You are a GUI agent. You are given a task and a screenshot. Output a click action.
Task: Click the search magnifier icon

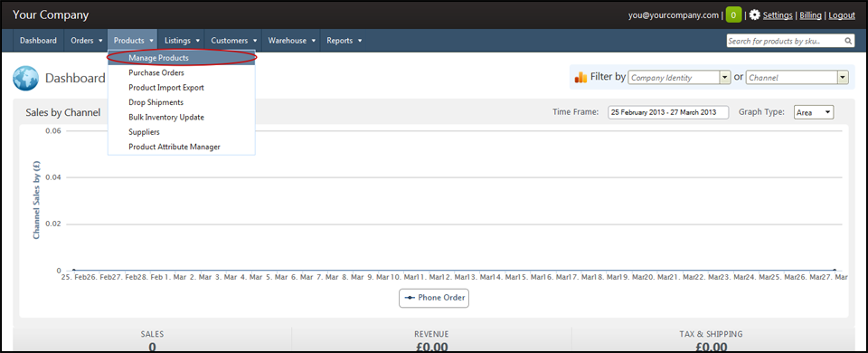coord(848,41)
